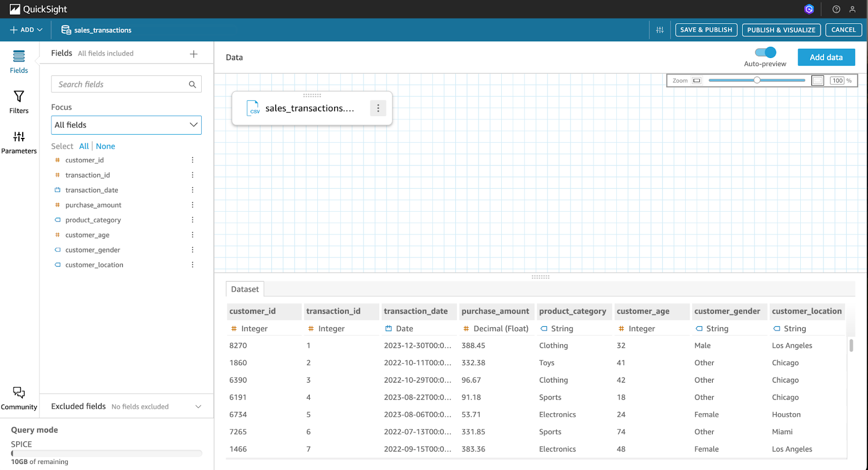Select None fields link
Screen dimensions: 868x470
(105, 146)
